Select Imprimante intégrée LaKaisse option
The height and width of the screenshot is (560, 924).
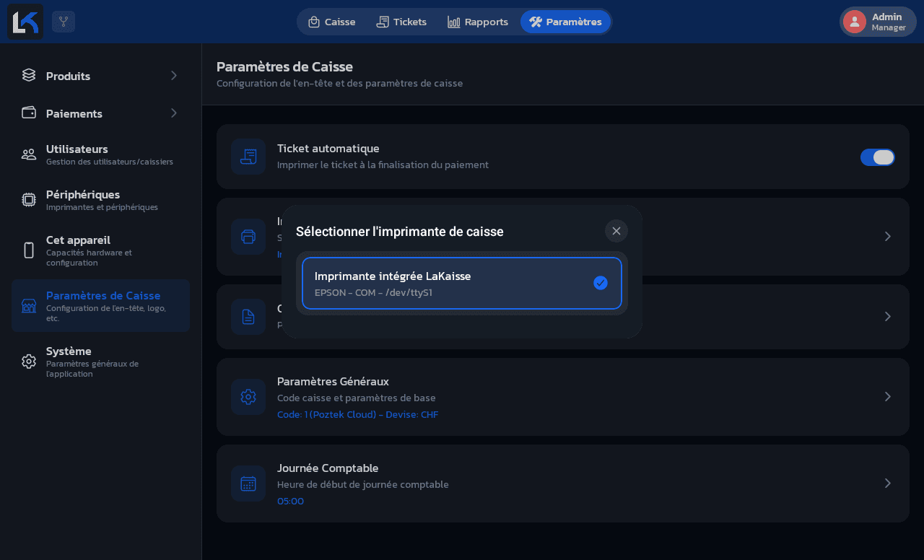(x=462, y=283)
